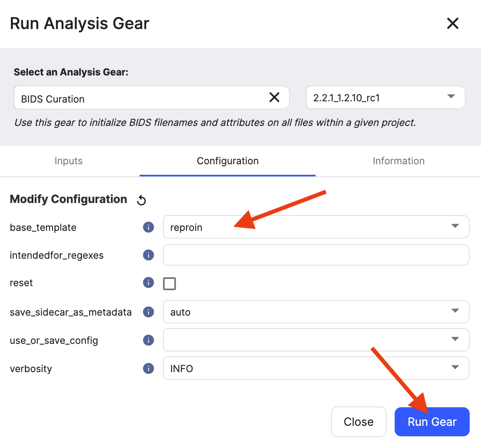
Task: Clear the BIDS Curation gear selection
Action: pos(274,97)
